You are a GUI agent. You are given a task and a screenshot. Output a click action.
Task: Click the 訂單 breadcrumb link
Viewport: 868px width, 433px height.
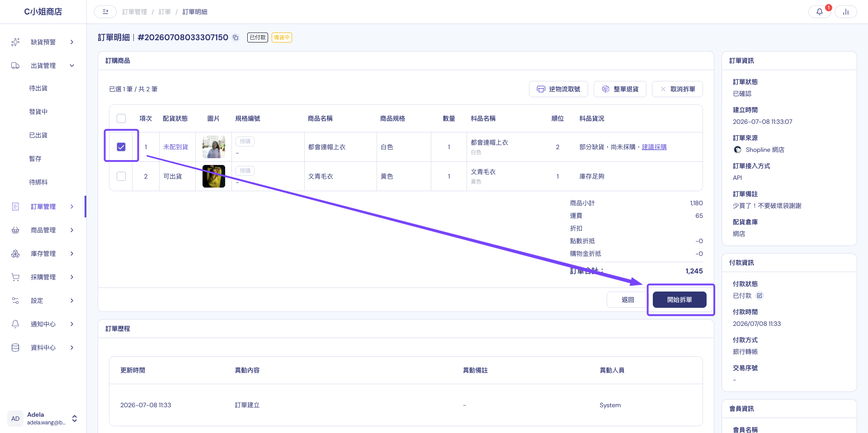(165, 12)
